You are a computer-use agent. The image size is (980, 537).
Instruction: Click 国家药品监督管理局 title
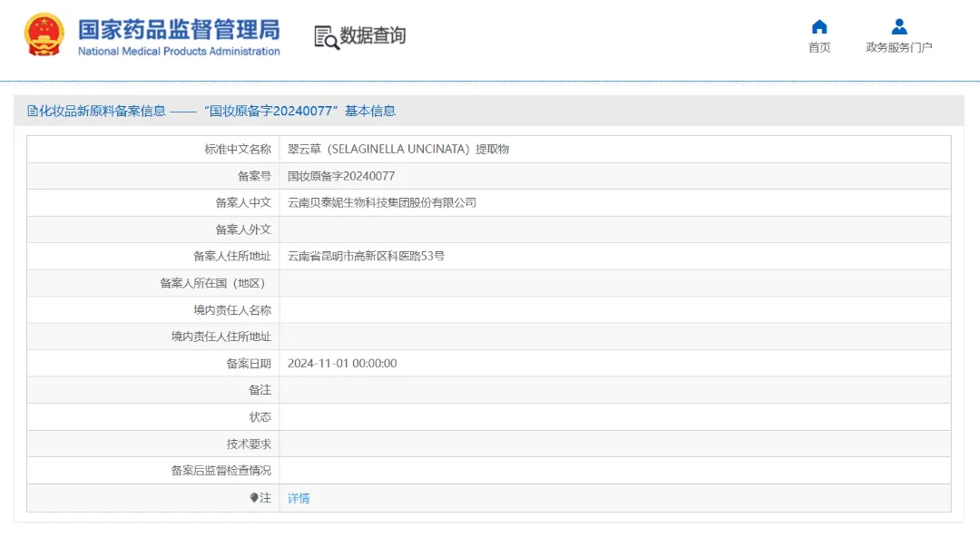pos(179,30)
